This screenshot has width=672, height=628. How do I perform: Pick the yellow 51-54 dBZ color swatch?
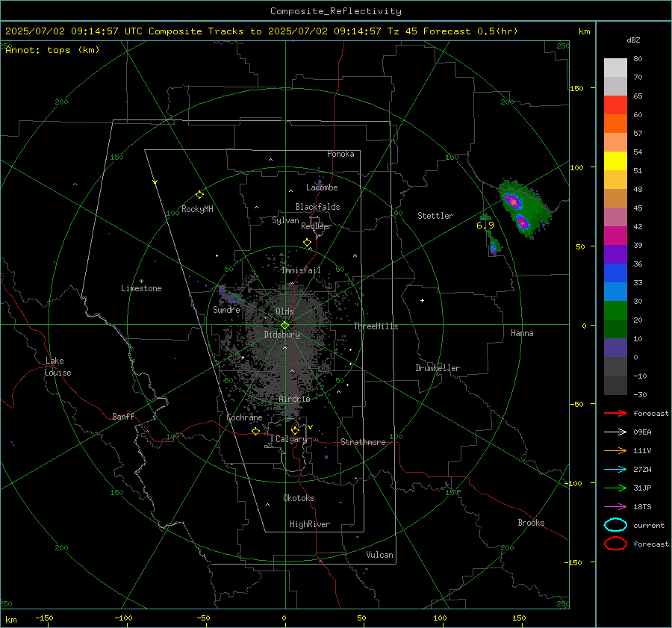(x=615, y=161)
